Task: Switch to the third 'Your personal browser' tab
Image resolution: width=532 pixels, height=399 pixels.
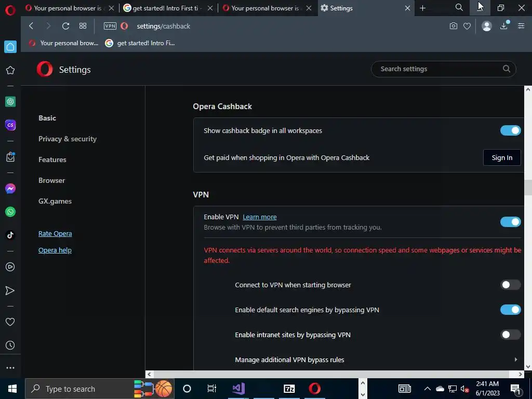Action: coord(263,8)
